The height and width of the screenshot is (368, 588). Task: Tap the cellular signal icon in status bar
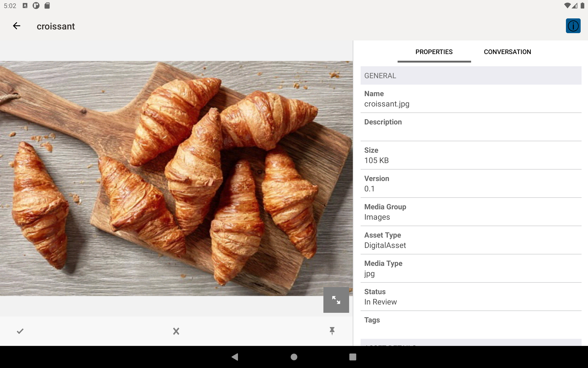574,6
